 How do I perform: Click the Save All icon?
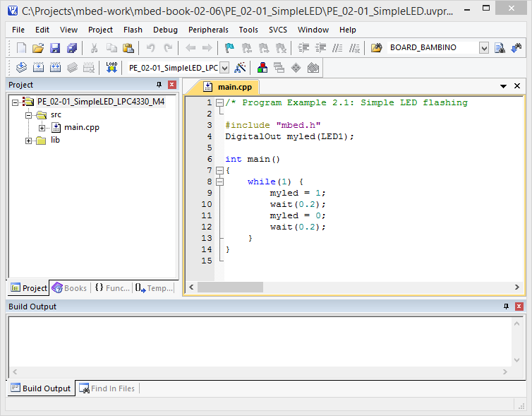pyautogui.click(x=72, y=48)
